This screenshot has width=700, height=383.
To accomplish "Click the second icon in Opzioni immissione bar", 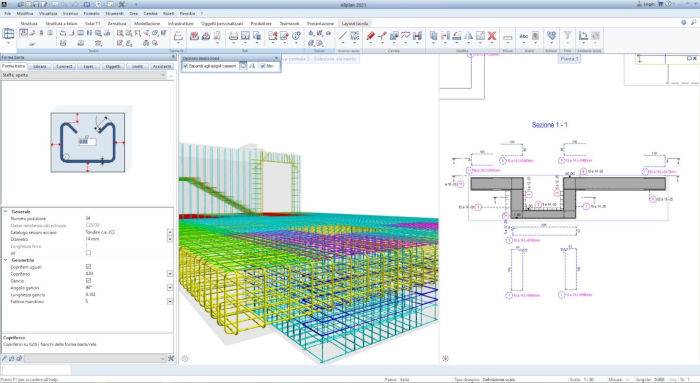I will [x=252, y=66].
